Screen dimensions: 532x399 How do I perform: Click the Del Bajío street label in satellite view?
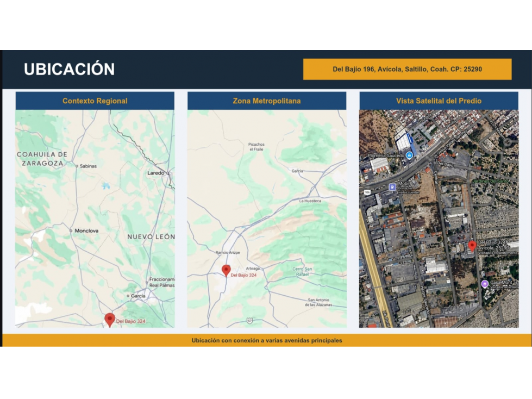click(x=445, y=164)
